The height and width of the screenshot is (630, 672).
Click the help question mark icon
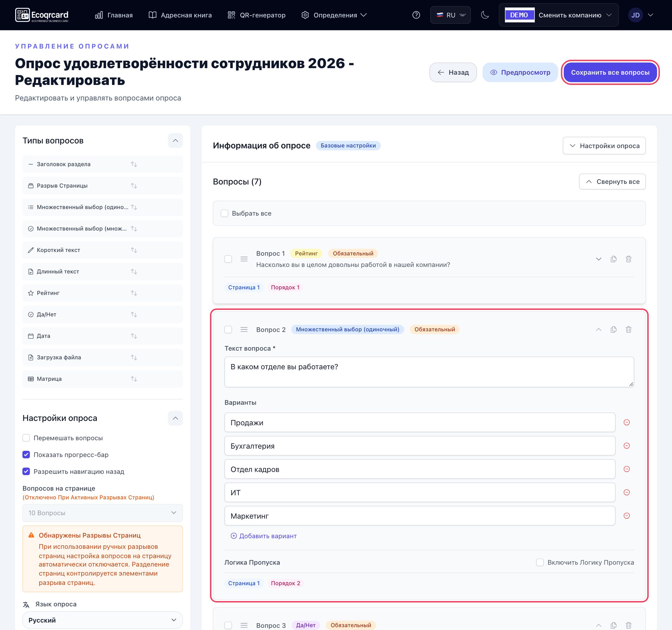pos(416,15)
